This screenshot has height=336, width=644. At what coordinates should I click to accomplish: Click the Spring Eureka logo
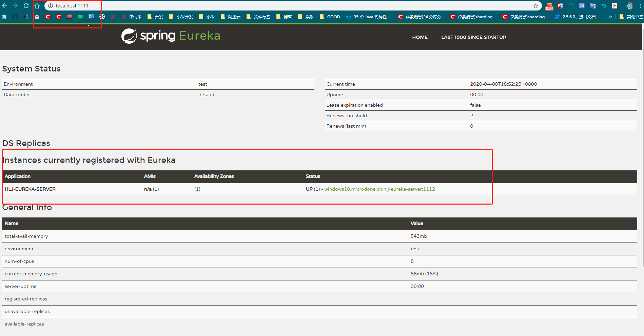[x=171, y=36]
